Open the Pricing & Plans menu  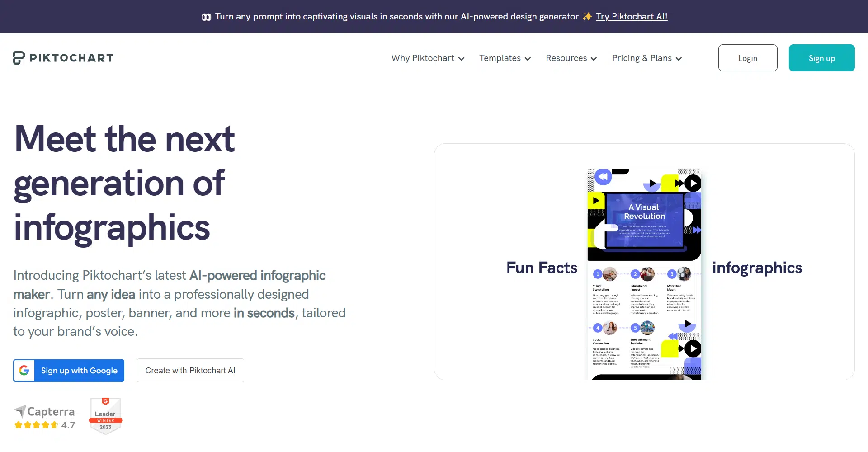[x=646, y=58]
